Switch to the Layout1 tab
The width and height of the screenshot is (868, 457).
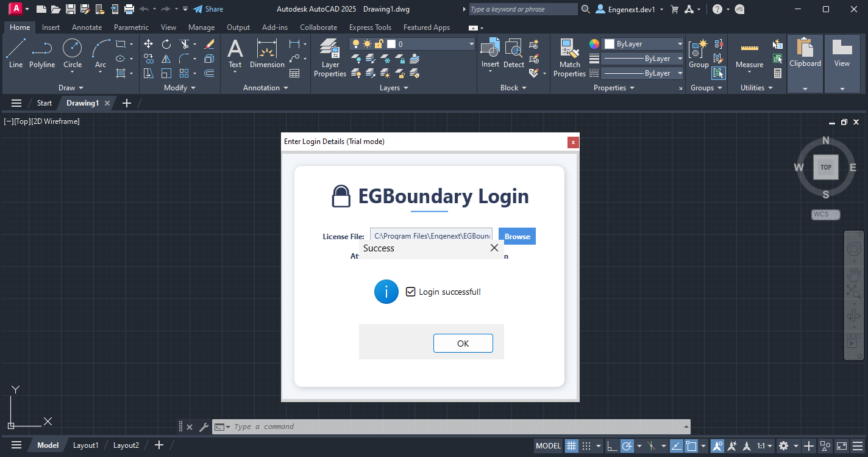pyautogui.click(x=85, y=445)
